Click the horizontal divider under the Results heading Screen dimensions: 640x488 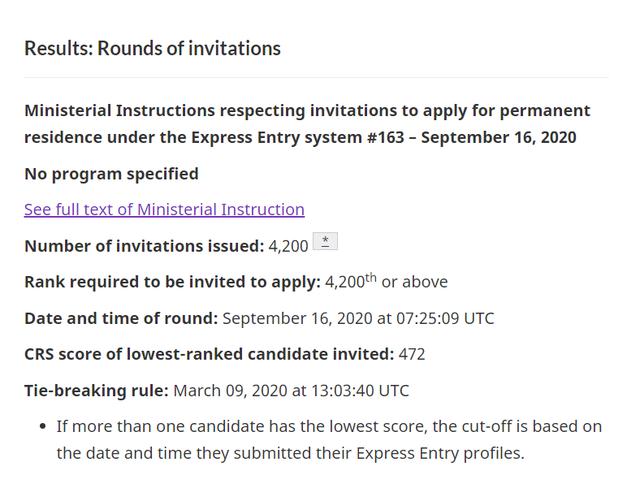tap(316, 77)
